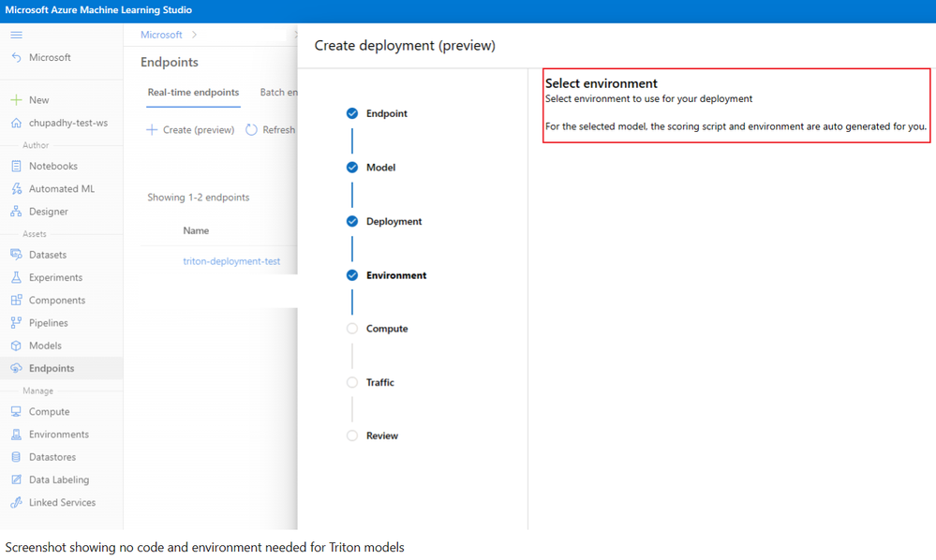Select Endpoints in the sidebar

point(52,368)
